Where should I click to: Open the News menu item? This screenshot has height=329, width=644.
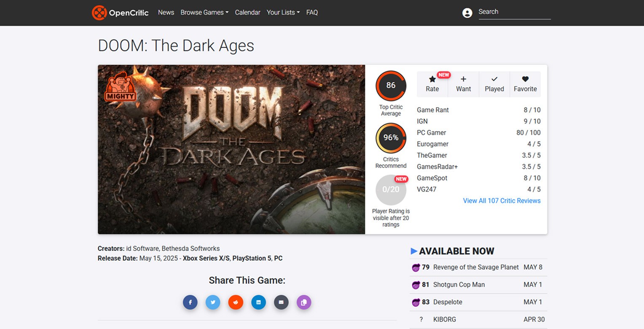[x=166, y=13]
